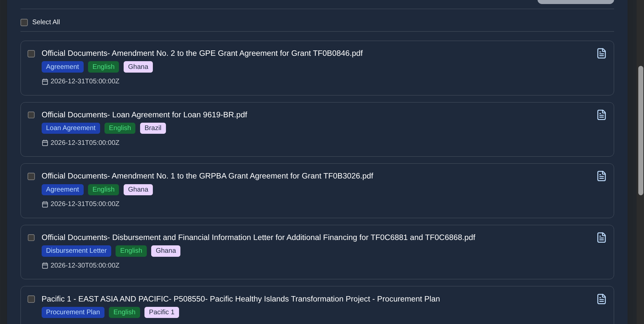Open document icon for Pacific Healthy Islands Procurement Plan

click(601, 299)
